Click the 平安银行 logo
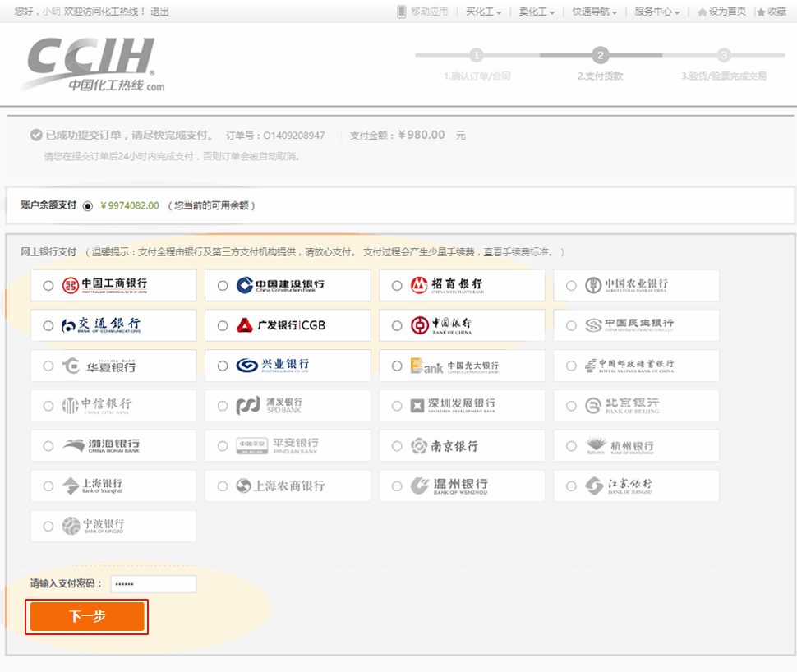The image size is (797, 672). (x=278, y=446)
